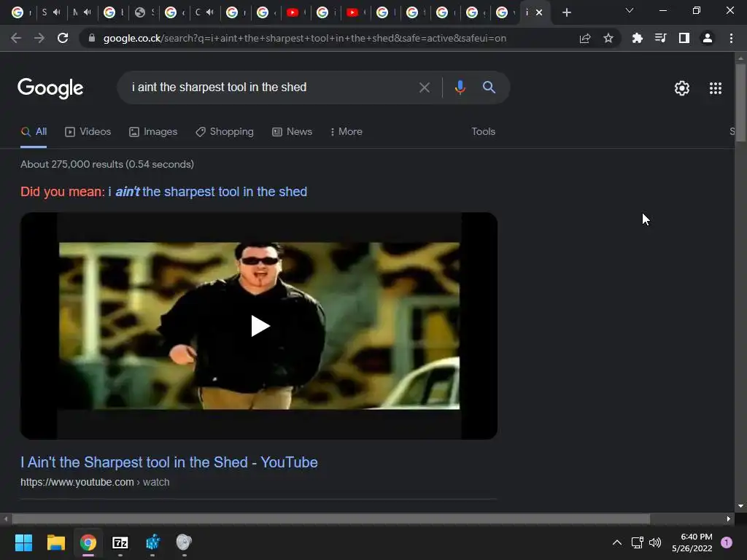This screenshot has height=560, width=747.
Task: Submit search with the magnifier icon
Action: tap(489, 87)
